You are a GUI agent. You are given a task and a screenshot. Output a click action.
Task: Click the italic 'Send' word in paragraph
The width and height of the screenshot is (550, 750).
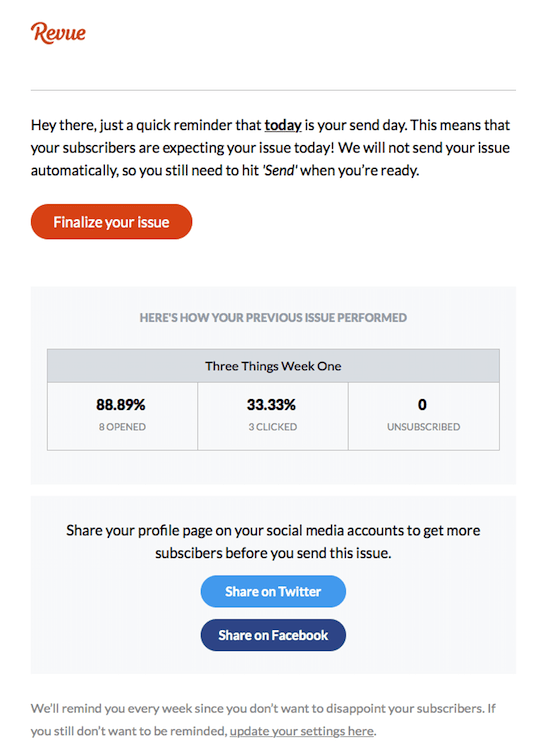(280, 171)
